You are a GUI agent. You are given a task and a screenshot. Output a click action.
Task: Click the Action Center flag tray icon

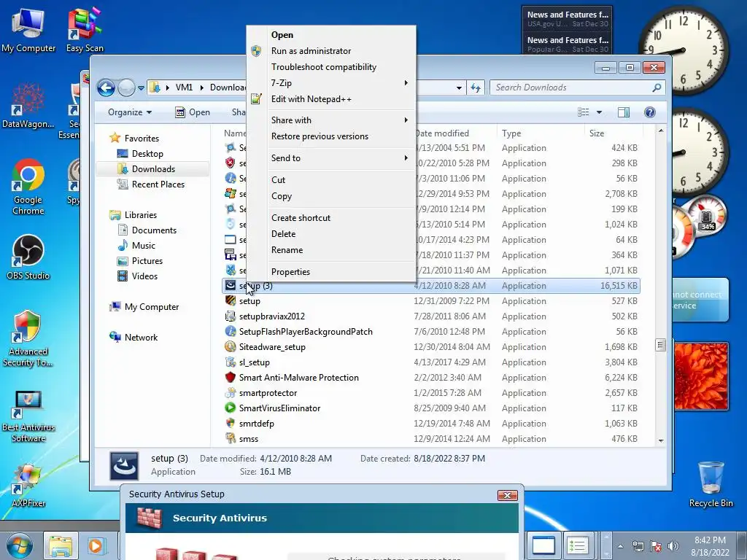point(656,545)
